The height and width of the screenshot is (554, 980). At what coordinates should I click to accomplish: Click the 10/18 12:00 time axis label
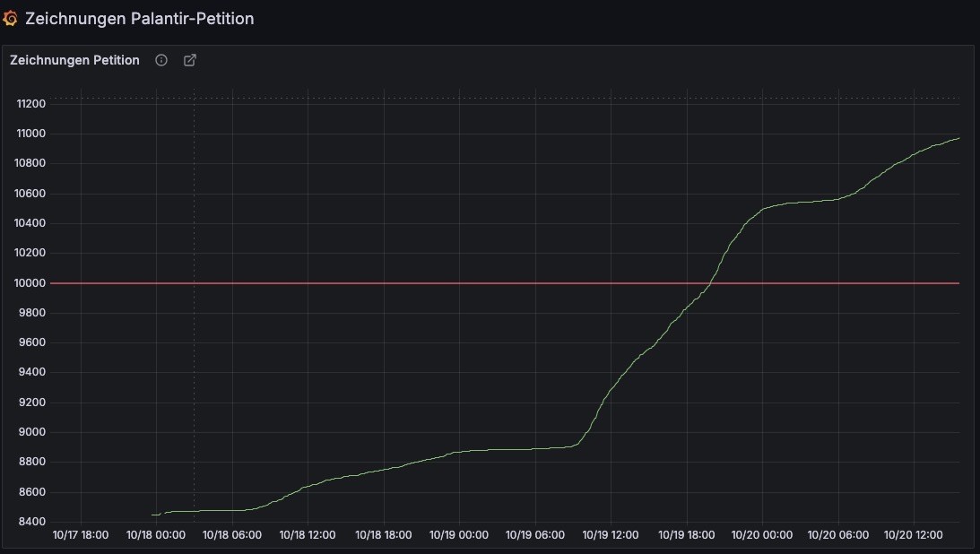tap(308, 535)
